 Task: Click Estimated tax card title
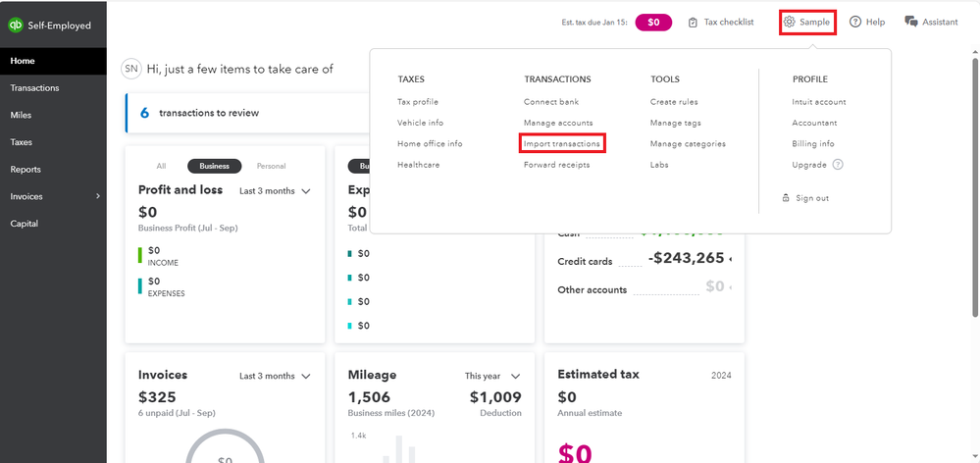point(598,375)
